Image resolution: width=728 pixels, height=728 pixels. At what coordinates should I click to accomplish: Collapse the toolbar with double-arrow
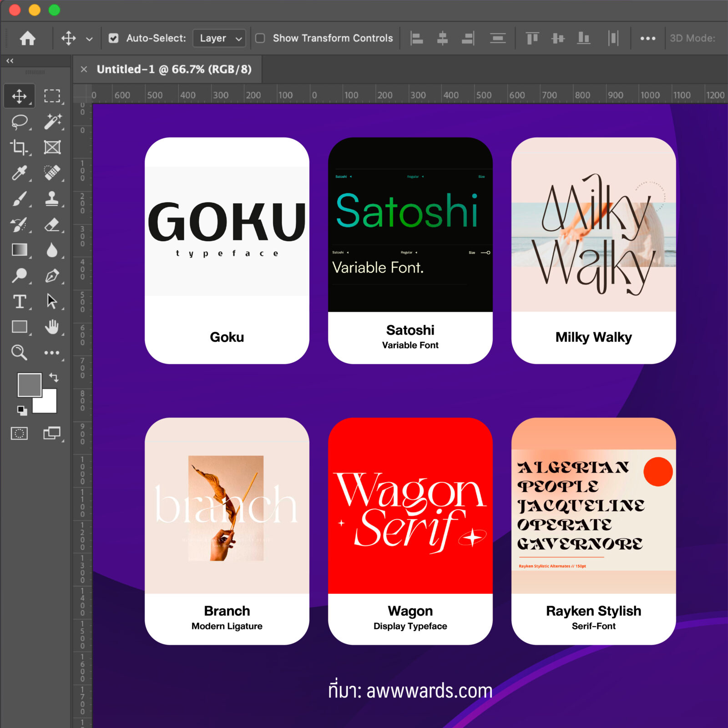(x=10, y=61)
